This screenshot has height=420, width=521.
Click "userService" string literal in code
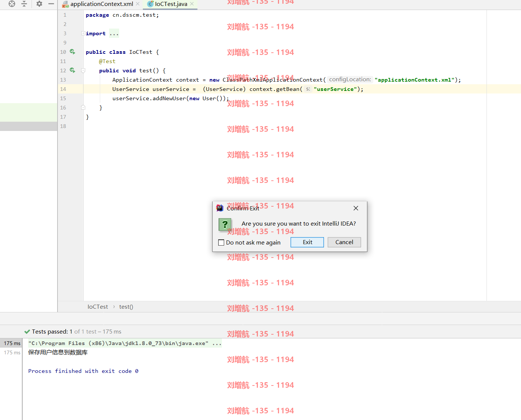pyautogui.click(x=335, y=89)
